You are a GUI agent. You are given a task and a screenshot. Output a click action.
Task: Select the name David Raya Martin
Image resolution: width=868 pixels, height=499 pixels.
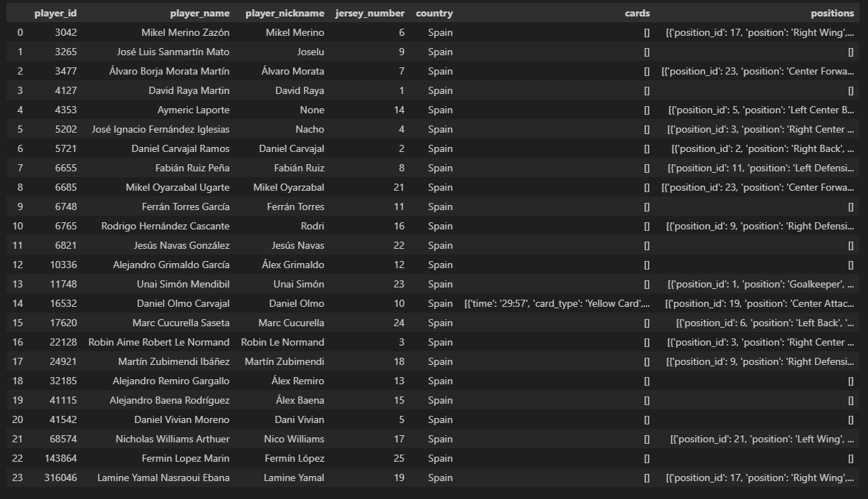tap(189, 90)
